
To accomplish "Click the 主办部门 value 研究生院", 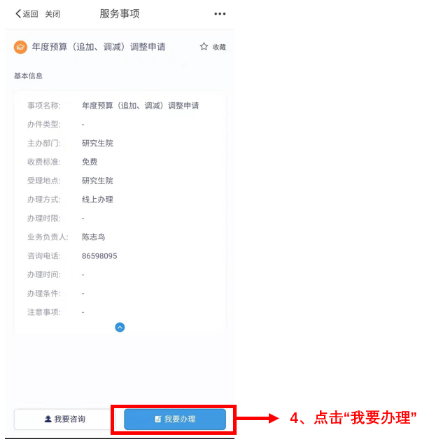I will pyautogui.click(x=97, y=143).
